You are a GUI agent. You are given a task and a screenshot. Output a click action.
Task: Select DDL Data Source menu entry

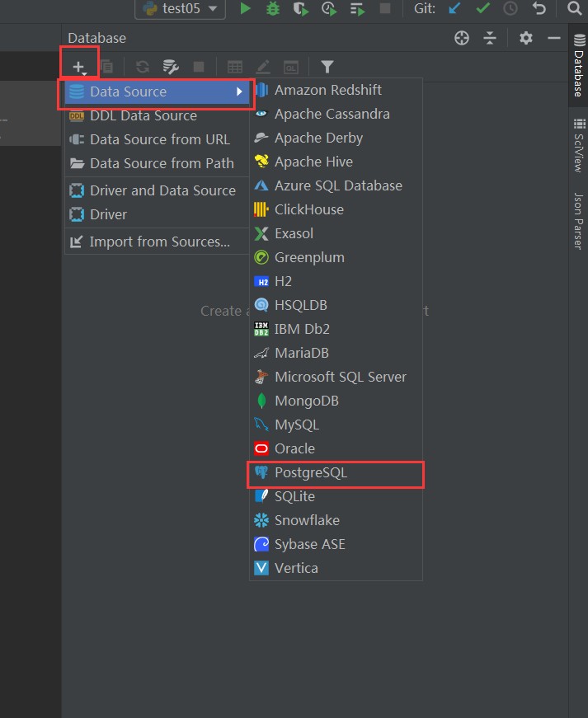click(x=143, y=115)
